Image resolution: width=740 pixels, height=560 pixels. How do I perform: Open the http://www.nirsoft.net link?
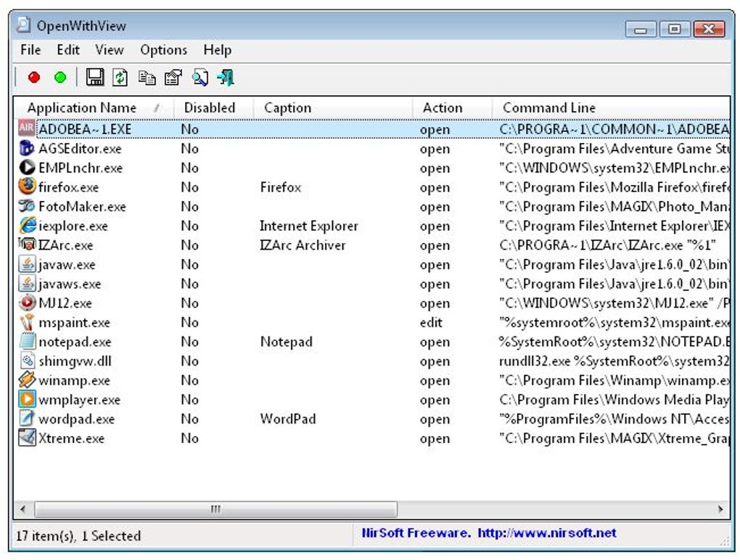547,533
